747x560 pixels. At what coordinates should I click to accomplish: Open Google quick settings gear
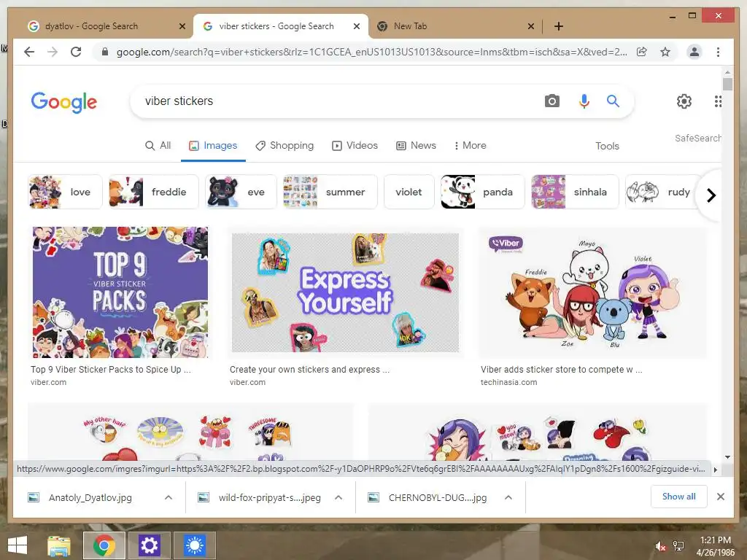click(x=684, y=101)
